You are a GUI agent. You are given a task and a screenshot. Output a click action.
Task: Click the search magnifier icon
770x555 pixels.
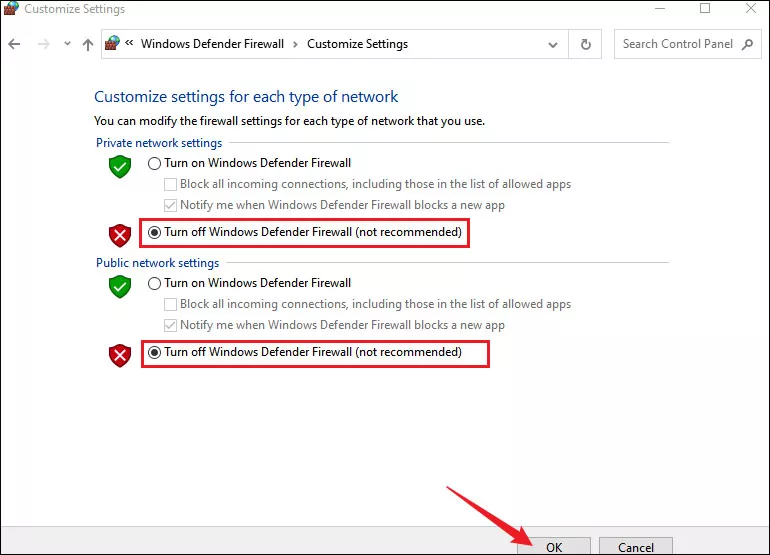[747, 44]
